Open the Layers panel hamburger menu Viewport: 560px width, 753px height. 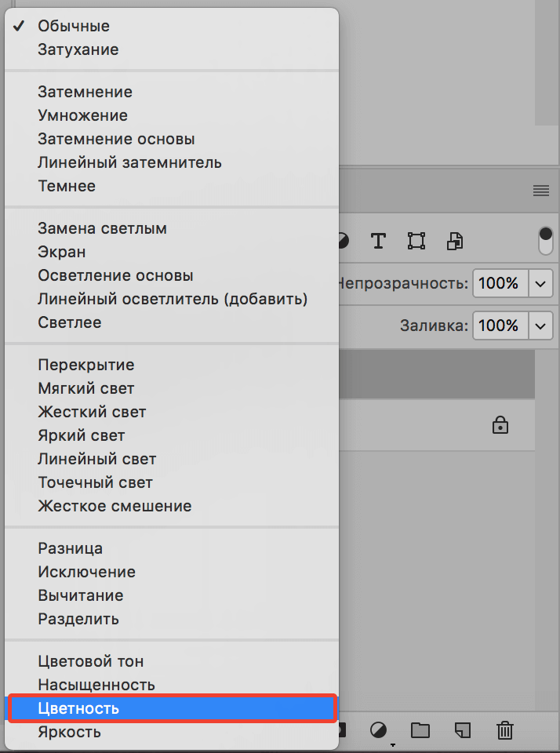click(x=540, y=190)
